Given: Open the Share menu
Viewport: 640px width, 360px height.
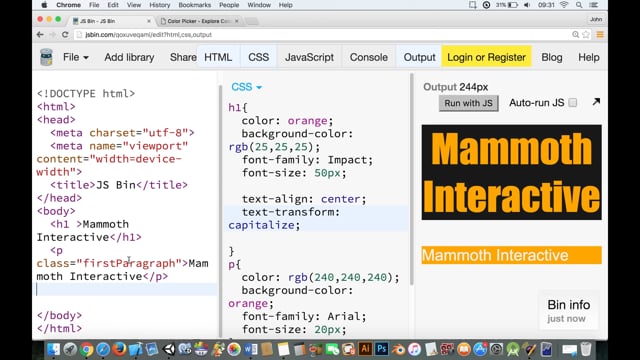Looking at the screenshot, I should (183, 57).
